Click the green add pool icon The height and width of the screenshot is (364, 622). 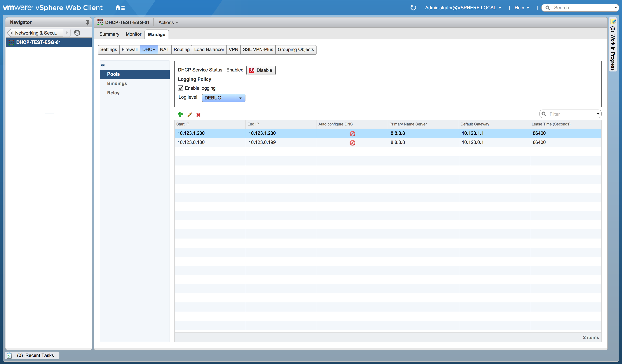180,114
